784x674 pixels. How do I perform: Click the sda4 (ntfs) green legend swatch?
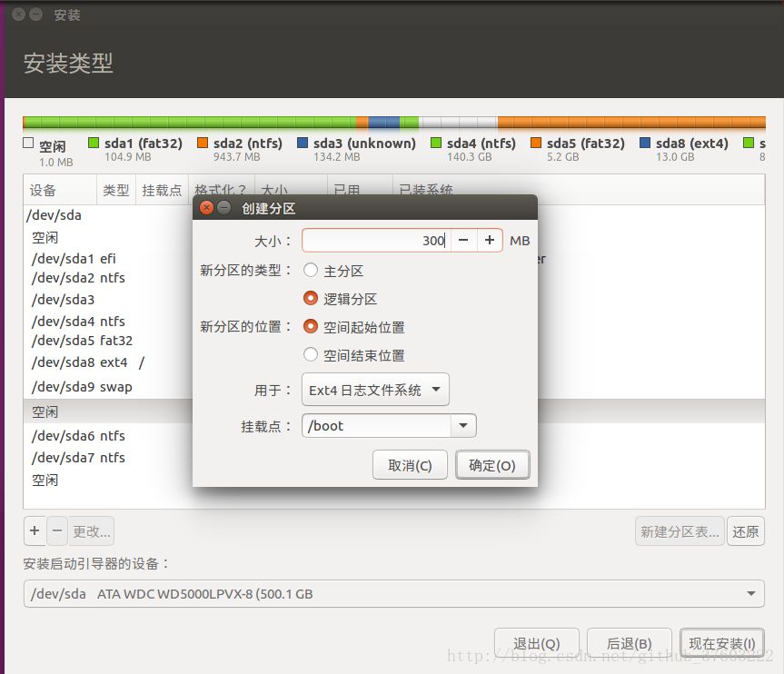pos(436,143)
